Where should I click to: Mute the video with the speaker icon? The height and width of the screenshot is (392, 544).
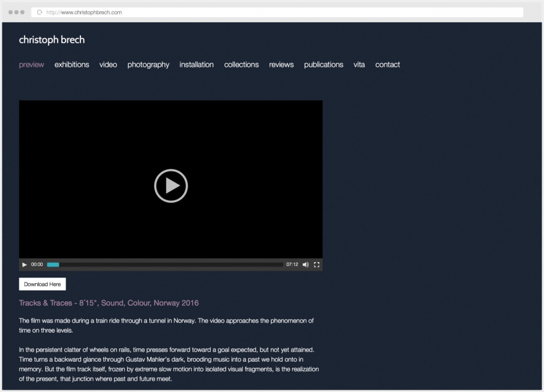(305, 265)
